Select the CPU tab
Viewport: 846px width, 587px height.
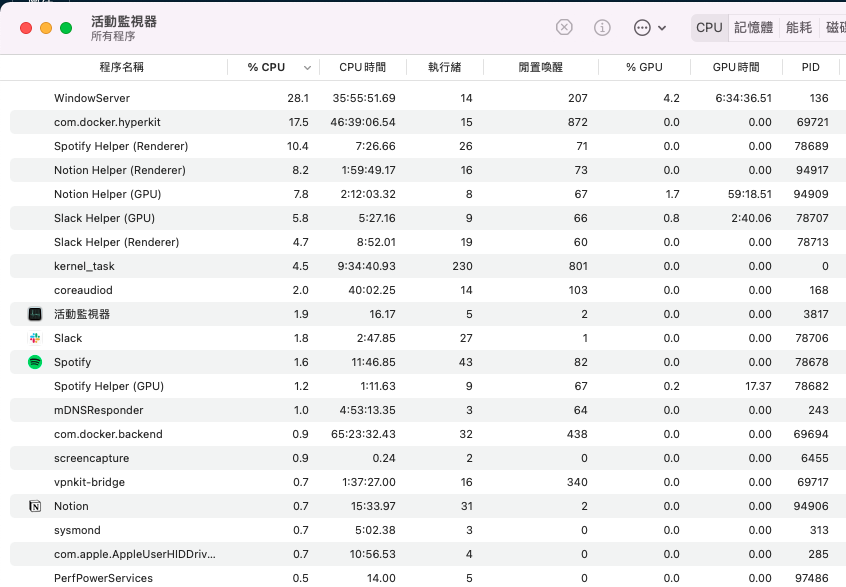tap(709, 28)
